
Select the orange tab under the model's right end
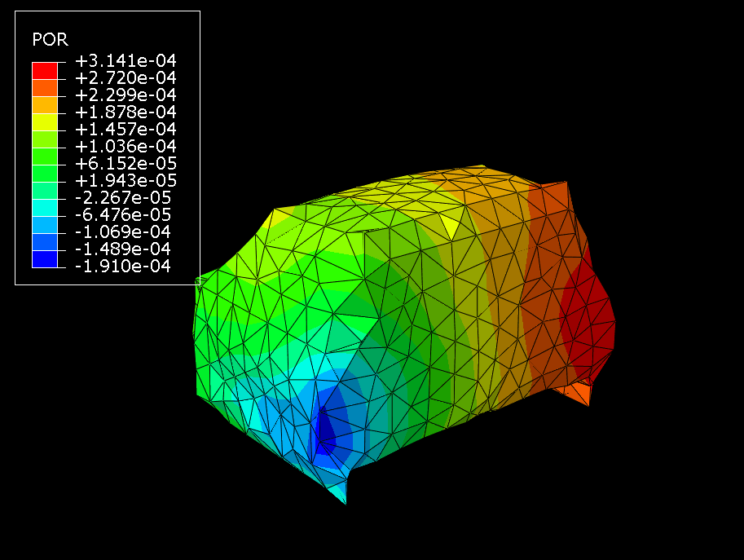click(576, 394)
